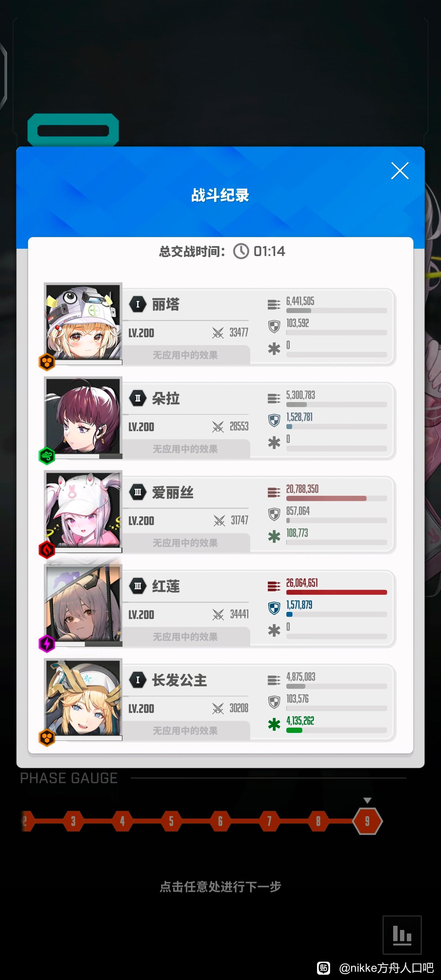This screenshot has height=980, width=441.
Task: Click the blue shield icon for 红莲
Action: (274, 608)
